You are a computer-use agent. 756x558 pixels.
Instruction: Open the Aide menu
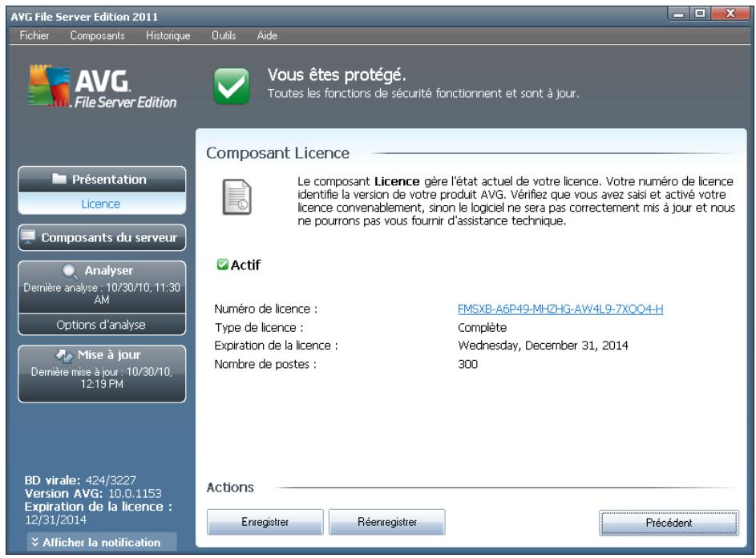[267, 35]
